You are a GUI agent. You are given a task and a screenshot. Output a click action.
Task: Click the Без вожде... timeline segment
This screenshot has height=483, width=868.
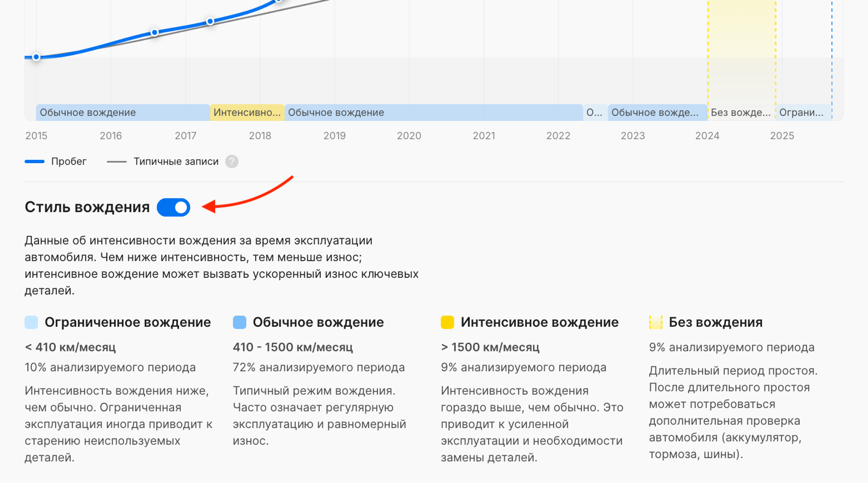[x=741, y=112]
